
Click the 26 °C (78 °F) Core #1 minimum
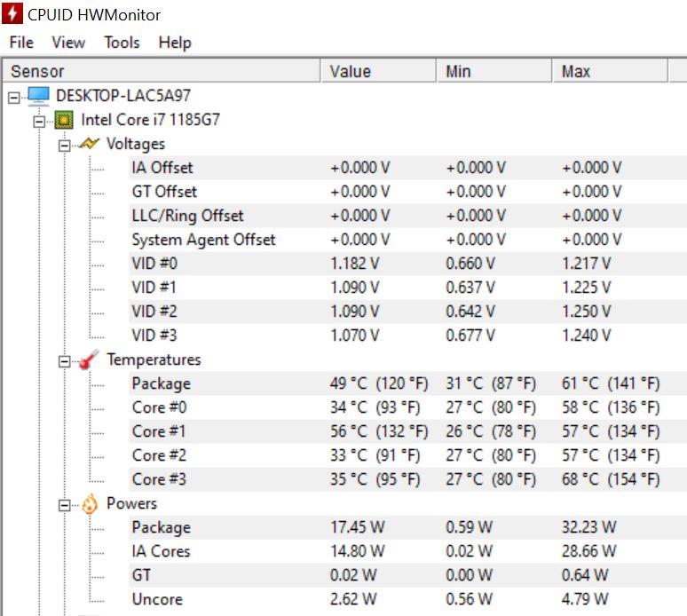(491, 431)
